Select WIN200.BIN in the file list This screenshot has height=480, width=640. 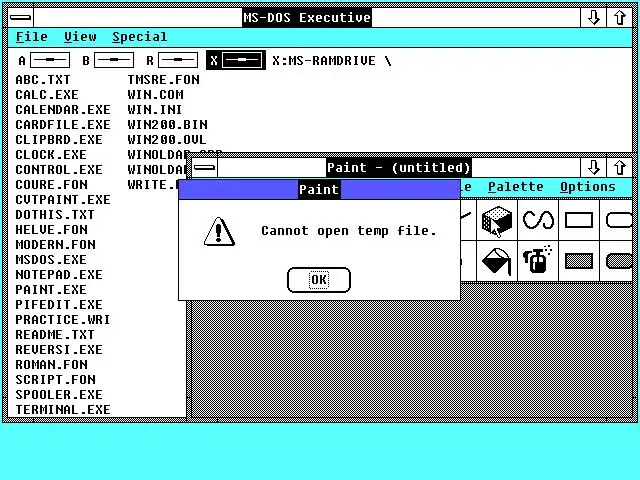(x=167, y=124)
